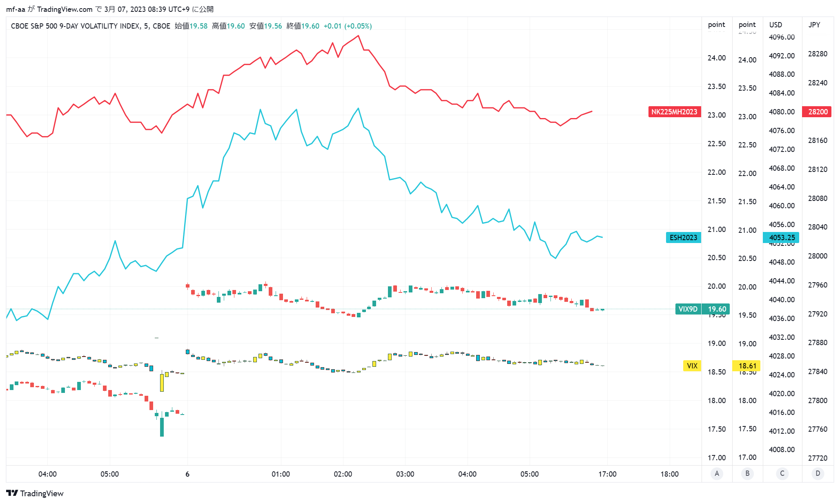Click the 19.60 VIX9D price tag

[x=717, y=309]
